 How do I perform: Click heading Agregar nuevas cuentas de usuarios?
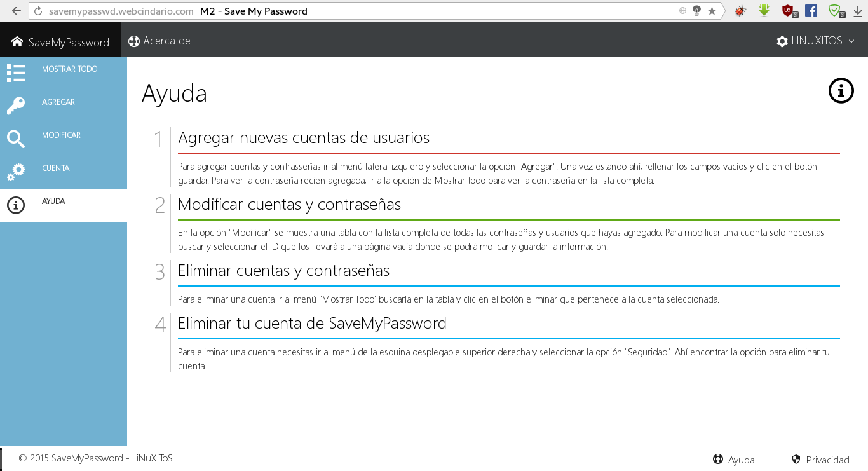[x=304, y=137]
